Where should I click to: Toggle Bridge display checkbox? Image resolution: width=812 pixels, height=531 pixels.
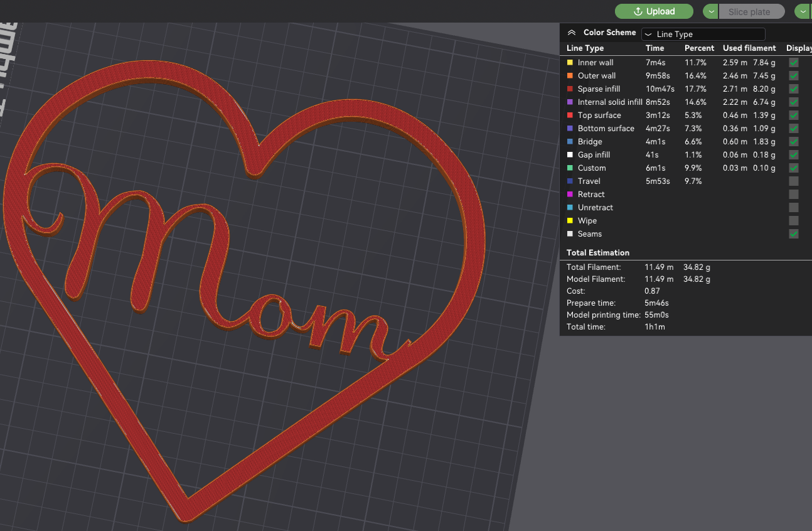(x=794, y=142)
